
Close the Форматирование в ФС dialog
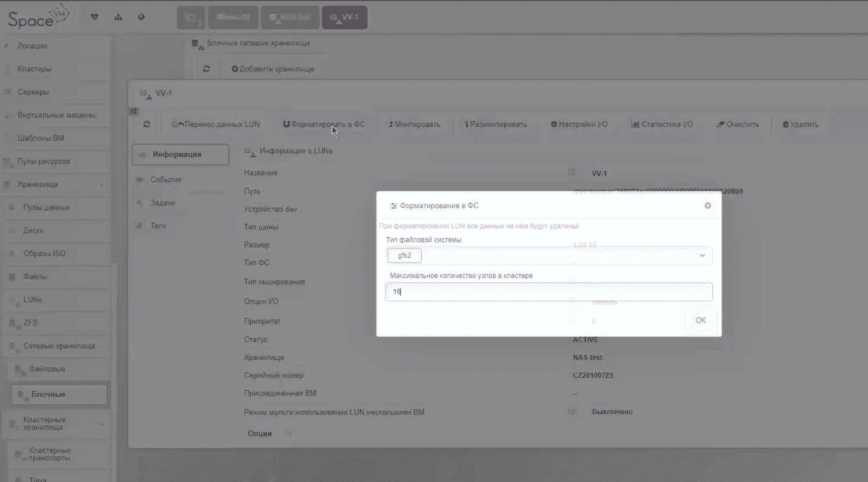pyautogui.click(x=707, y=206)
